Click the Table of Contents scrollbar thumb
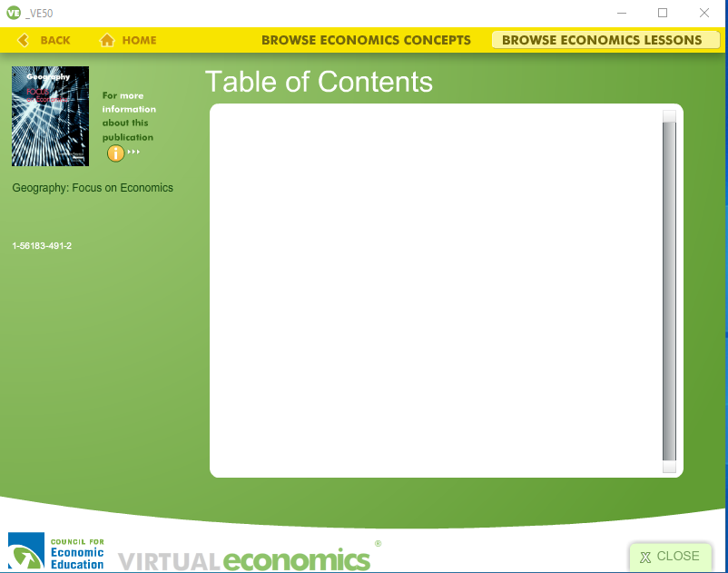 (669, 291)
